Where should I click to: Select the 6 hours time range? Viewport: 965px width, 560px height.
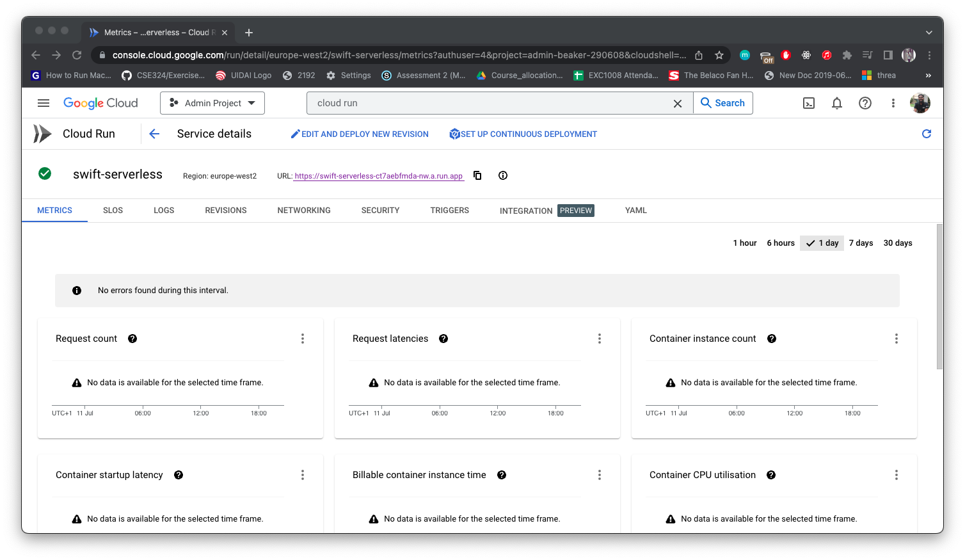(x=781, y=243)
